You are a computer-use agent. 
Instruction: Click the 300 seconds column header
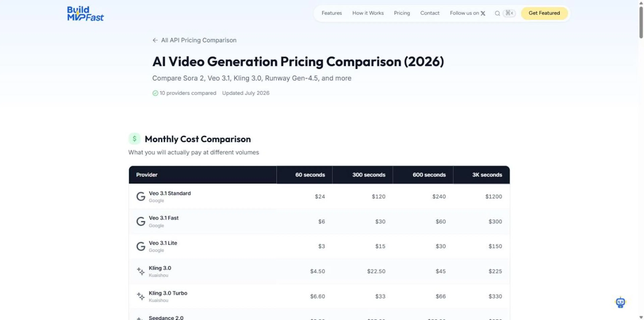362,175
